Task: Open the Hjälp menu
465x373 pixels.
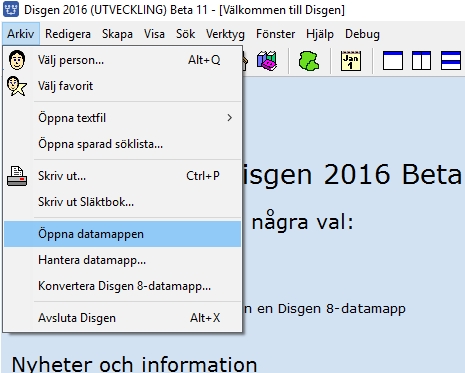Action: tap(320, 34)
